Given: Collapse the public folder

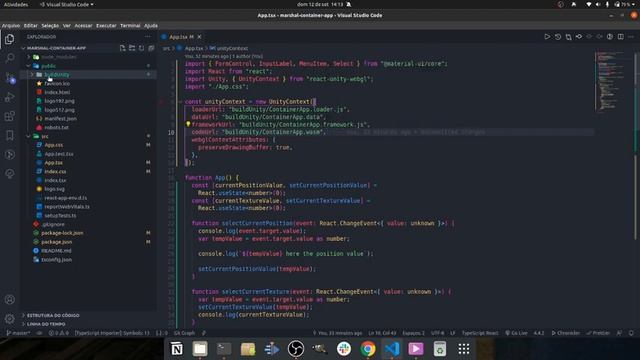Looking at the screenshot, I should [x=29, y=66].
